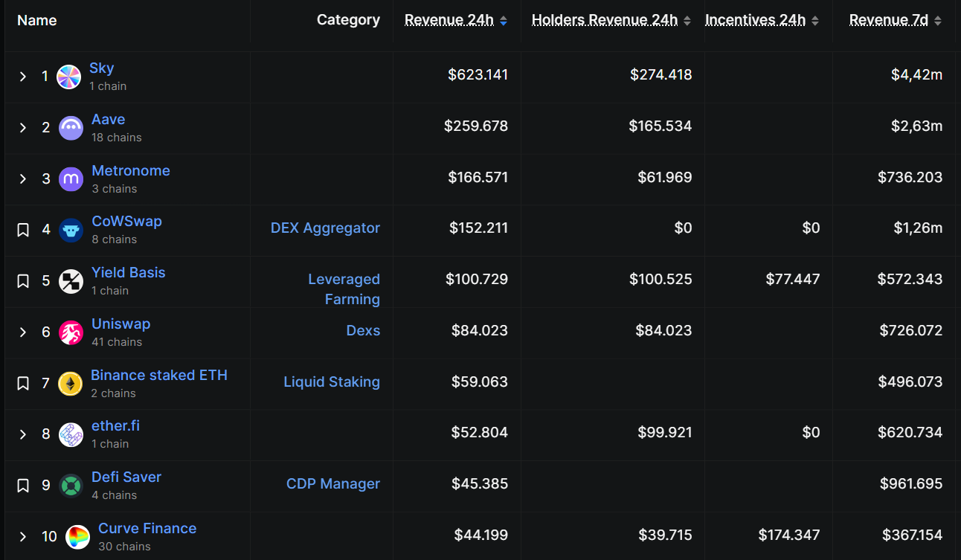Open the Liquid Staking category link
Screen dimensions: 961x560
[x=332, y=382]
